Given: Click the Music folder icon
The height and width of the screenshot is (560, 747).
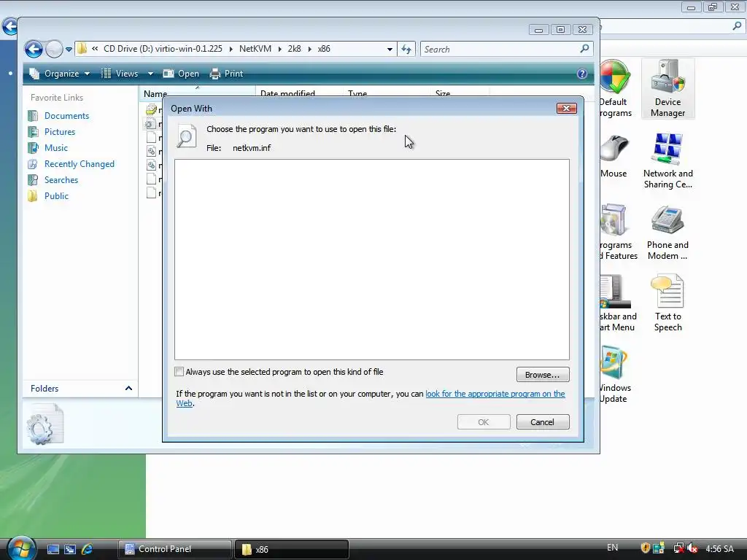Looking at the screenshot, I should tap(33, 148).
